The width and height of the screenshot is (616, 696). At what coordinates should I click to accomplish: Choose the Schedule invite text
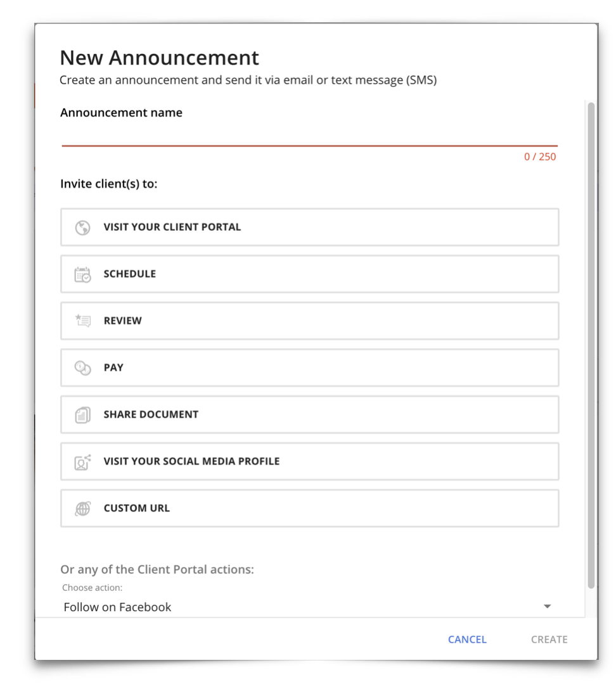tap(130, 274)
